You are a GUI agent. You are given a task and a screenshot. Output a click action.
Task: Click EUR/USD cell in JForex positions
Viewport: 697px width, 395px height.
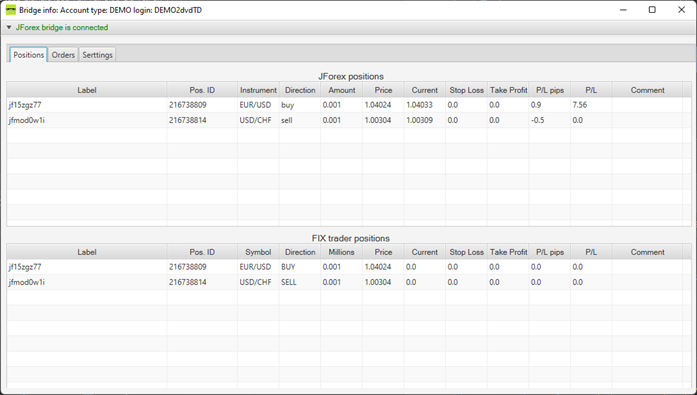coord(255,105)
